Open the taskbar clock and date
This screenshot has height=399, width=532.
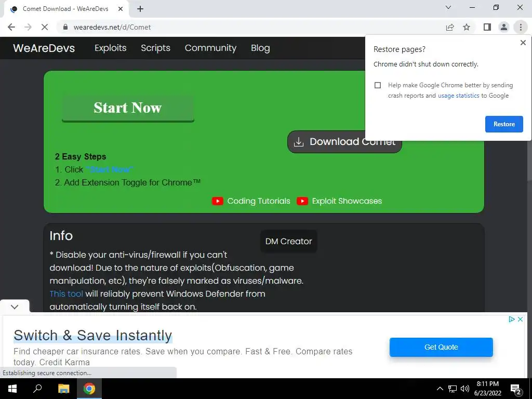[x=487, y=389]
